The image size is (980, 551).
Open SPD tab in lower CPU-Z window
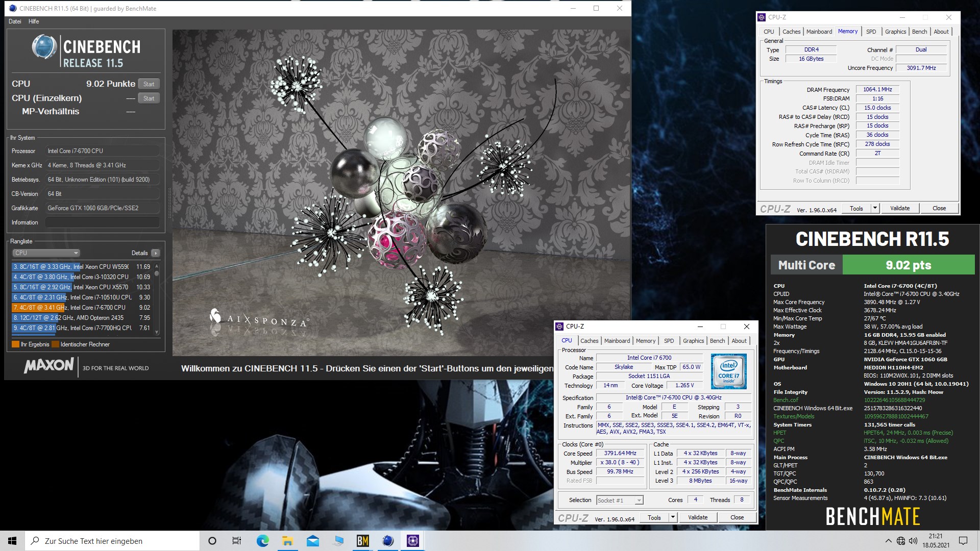[x=669, y=341]
